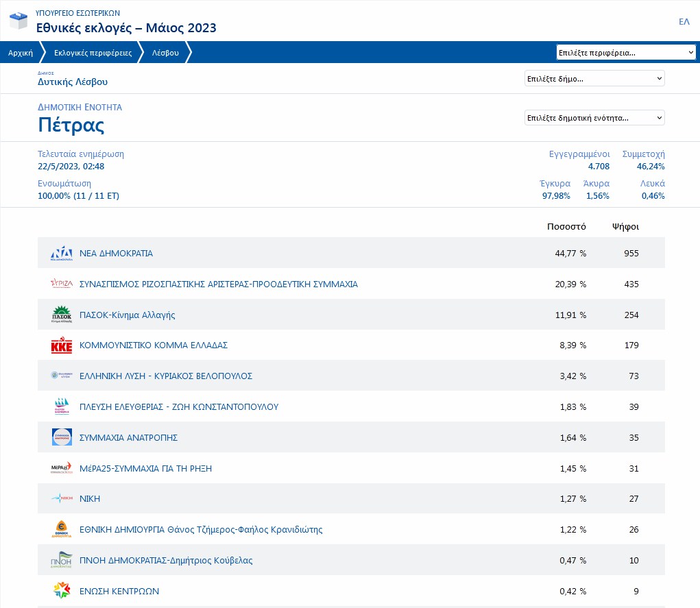Click the Πλεύση Ελευθερίας party logo

62,406
